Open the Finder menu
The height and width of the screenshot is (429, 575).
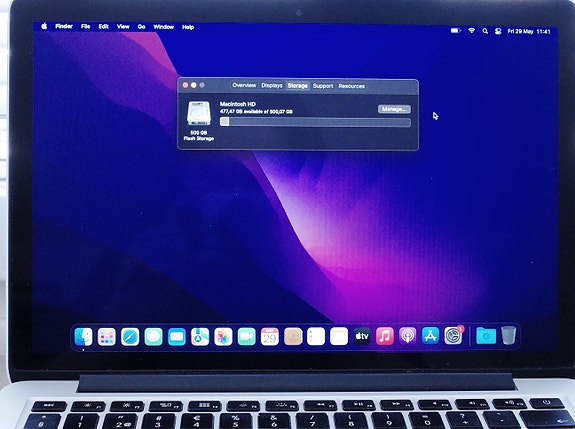pyautogui.click(x=64, y=26)
